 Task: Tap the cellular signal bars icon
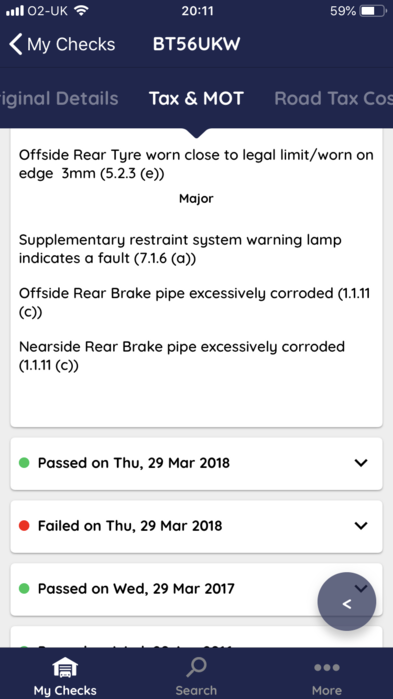point(15,11)
